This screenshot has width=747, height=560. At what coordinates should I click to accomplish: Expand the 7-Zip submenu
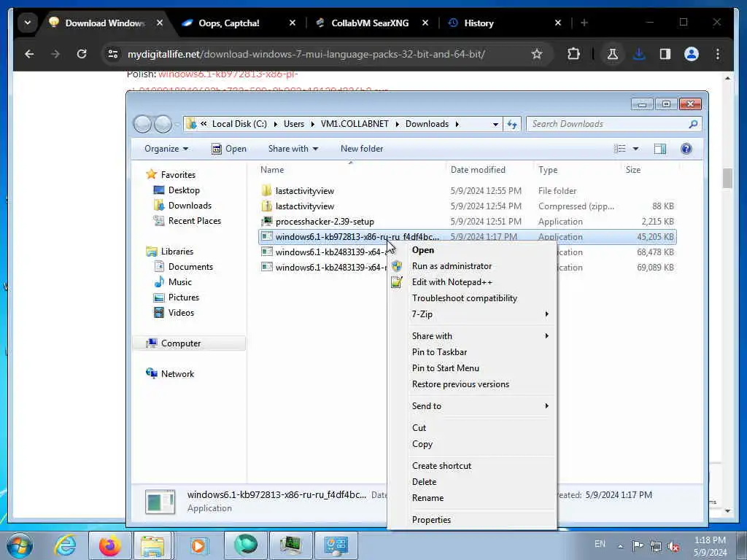(472, 314)
